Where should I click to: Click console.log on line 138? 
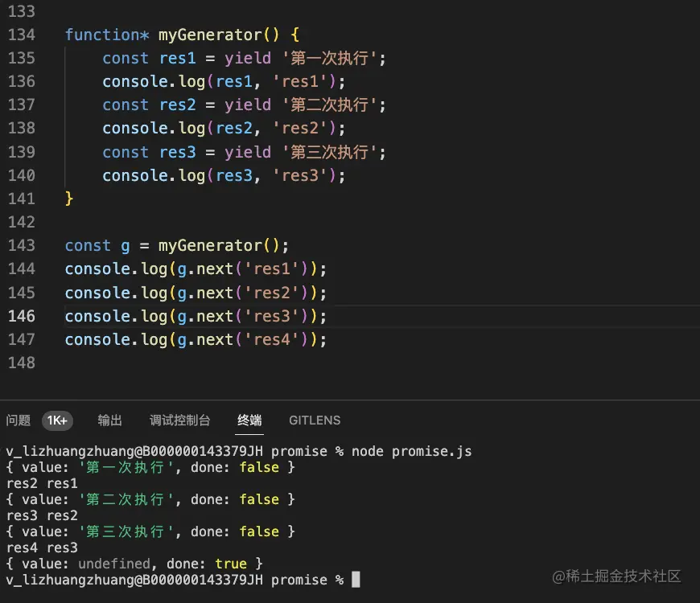[154, 129]
